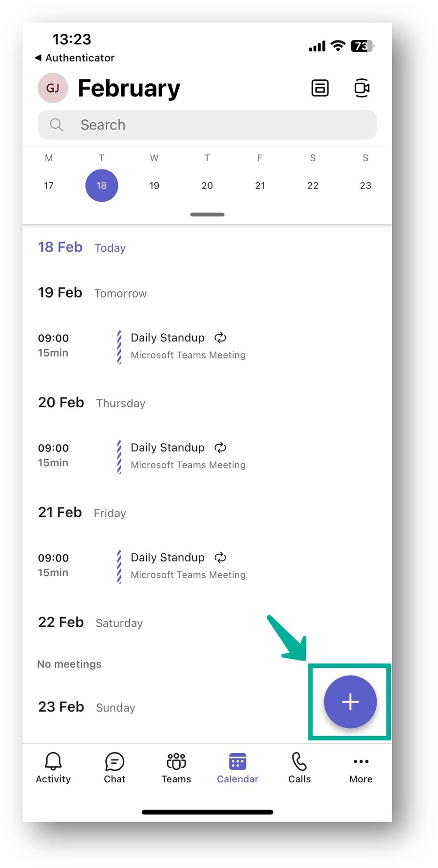
Task: Open the calendar view switcher icon
Action: pos(320,88)
